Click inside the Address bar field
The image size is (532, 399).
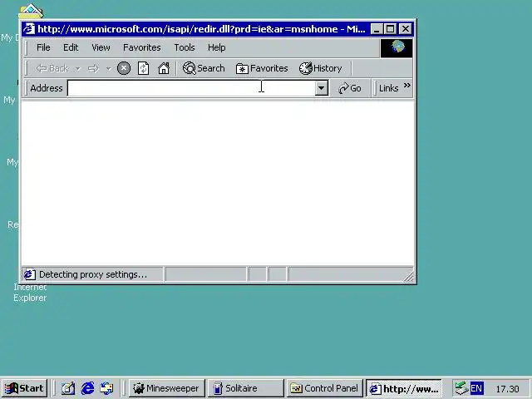tap(191, 88)
